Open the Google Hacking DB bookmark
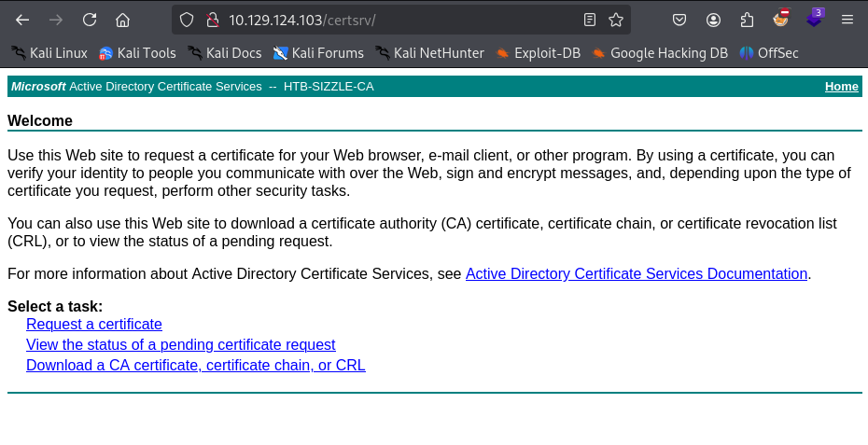This screenshot has width=868, height=445. click(x=659, y=53)
